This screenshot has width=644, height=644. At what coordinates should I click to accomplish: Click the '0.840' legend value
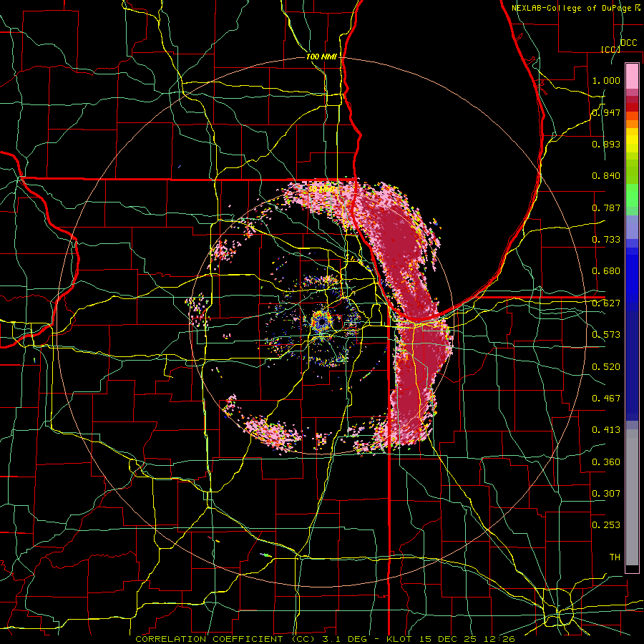point(606,176)
